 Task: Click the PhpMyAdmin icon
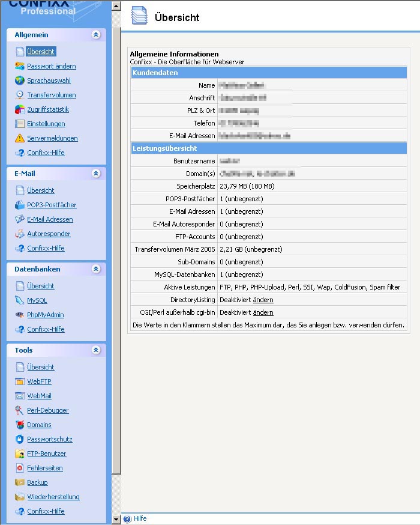point(20,315)
